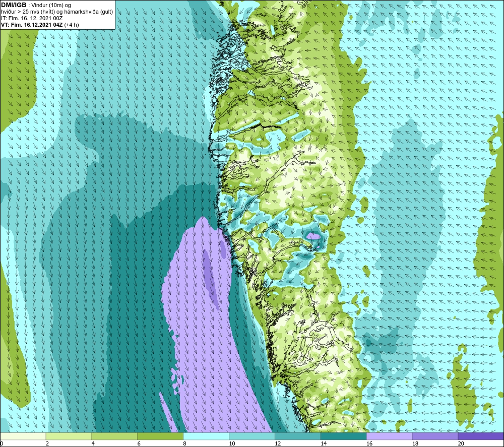Click the olive green 6–8 m/s legend swatch
Screen dimensions: 504x447
pos(160,436)
